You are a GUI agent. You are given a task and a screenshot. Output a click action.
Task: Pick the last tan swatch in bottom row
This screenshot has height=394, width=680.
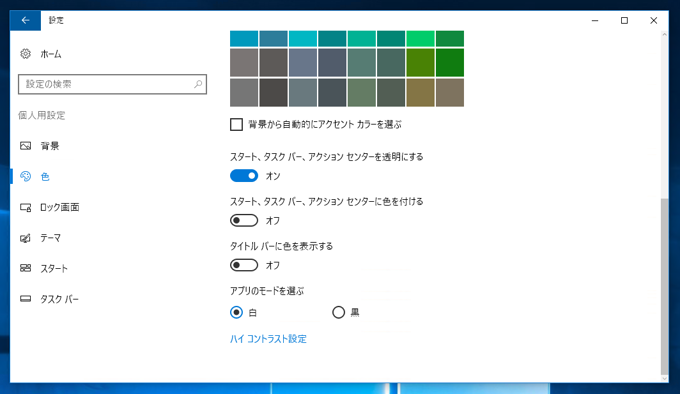(x=450, y=92)
